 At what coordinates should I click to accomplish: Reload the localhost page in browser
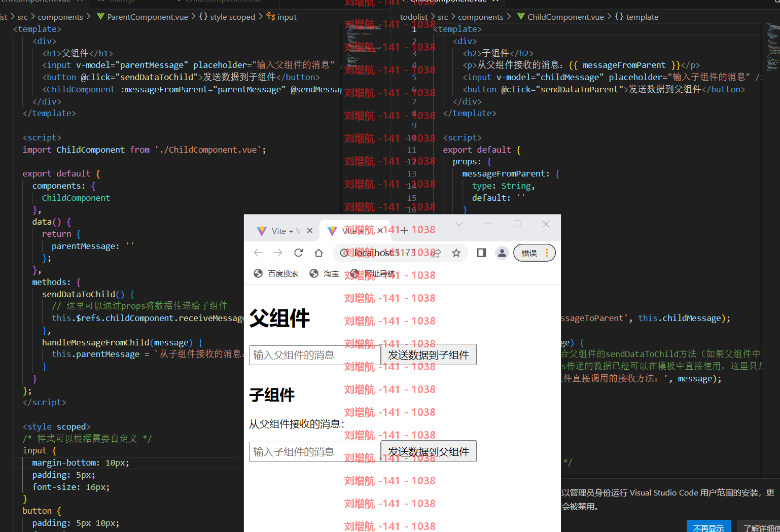pyautogui.click(x=298, y=253)
